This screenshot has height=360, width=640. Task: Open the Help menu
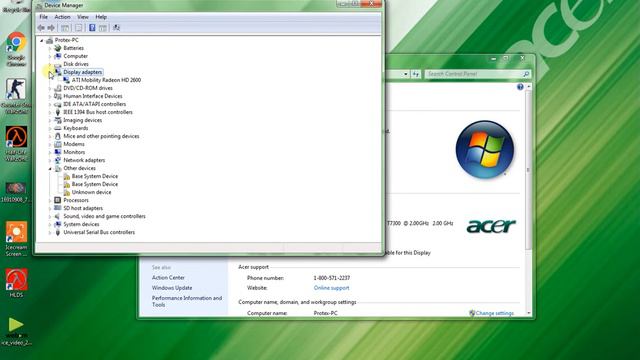click(101, 17)
